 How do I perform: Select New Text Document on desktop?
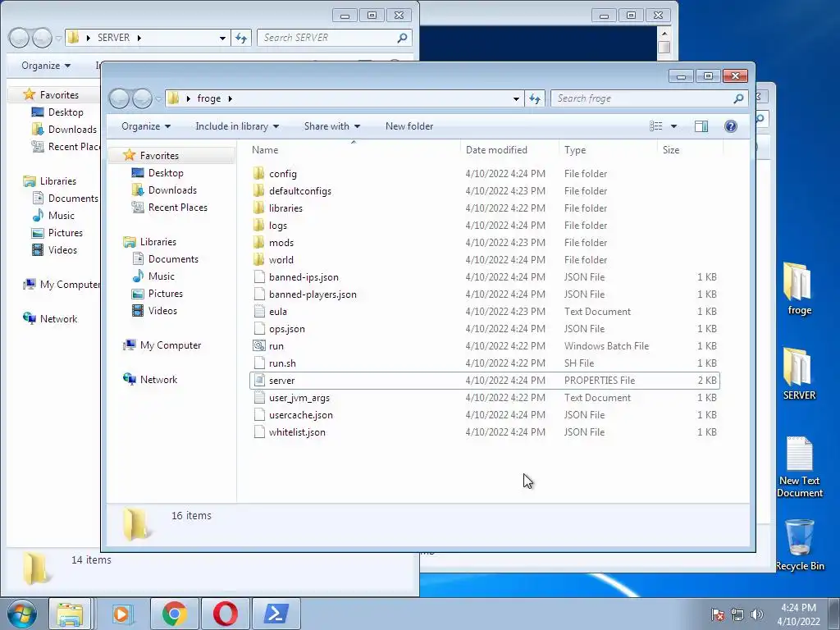799,467
